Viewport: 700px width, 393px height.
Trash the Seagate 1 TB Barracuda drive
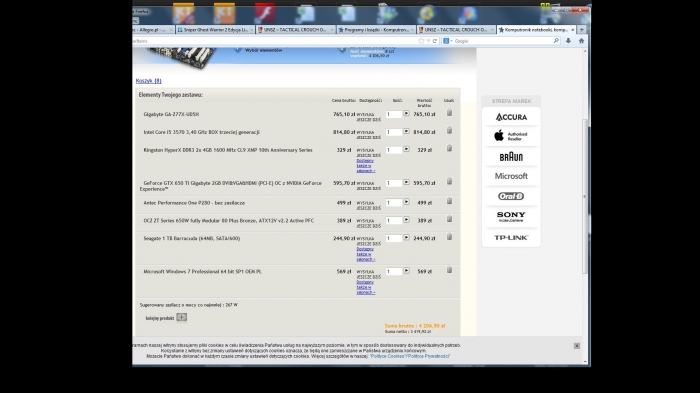coord(450,237)
